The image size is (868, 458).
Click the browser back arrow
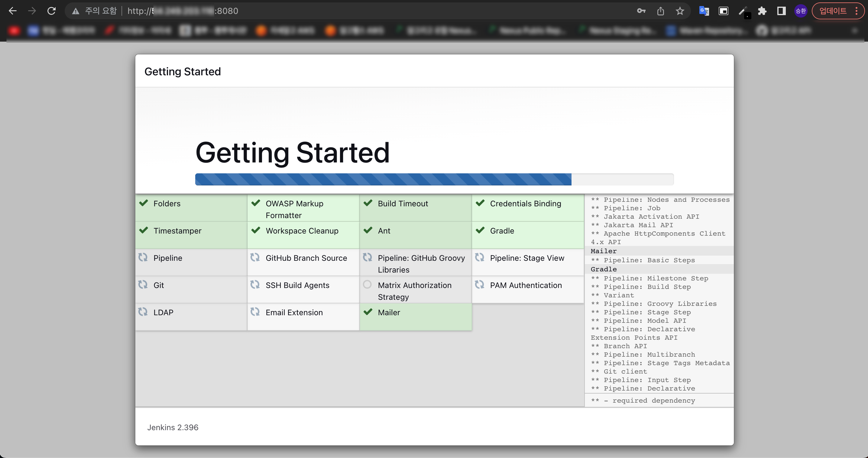[x=12, y=11]
